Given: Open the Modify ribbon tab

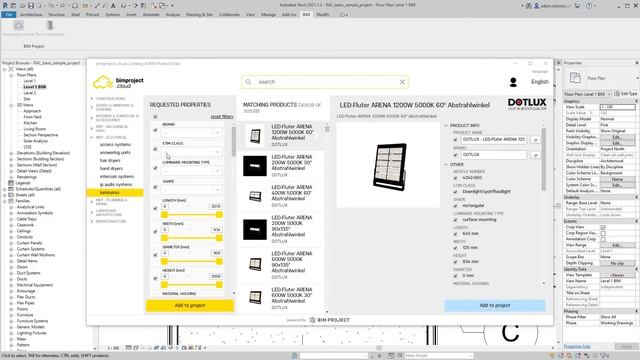Looking at the screenshot, I should (x=323, y=14).
